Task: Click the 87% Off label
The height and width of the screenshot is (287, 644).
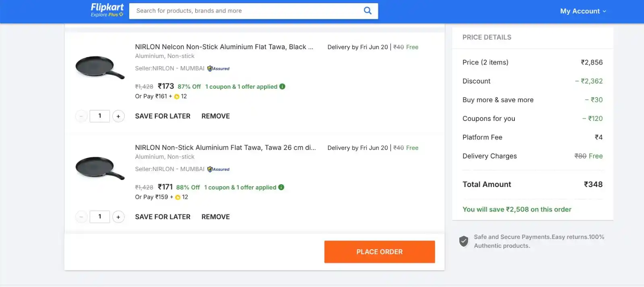Action: pos(189,87)
